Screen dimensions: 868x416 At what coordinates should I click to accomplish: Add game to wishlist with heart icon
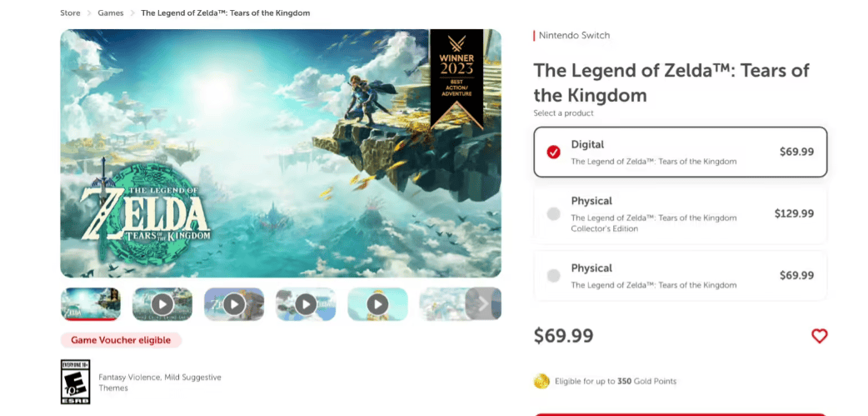(820, 336)
